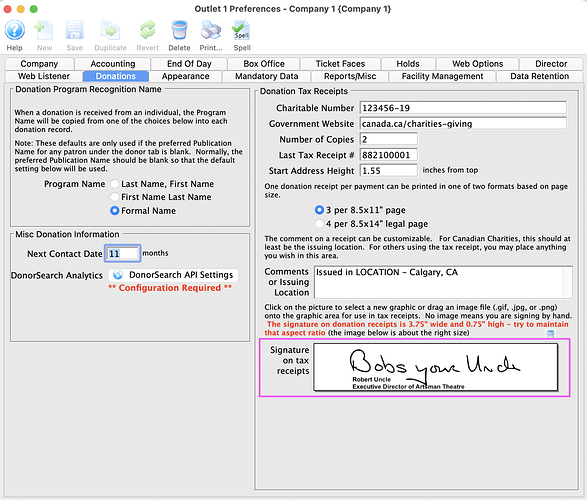Click the signature image to change graphic

[x=435, y=367]
